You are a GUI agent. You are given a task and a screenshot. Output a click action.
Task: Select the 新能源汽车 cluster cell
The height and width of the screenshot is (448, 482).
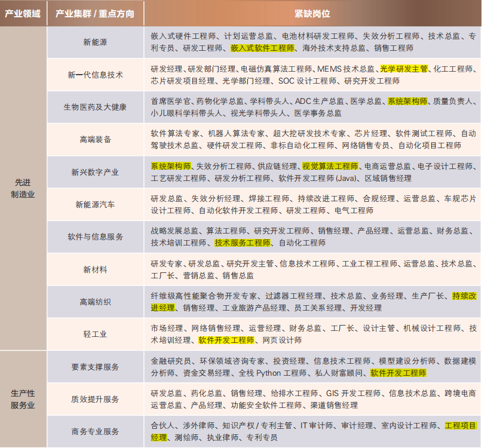pyautogui.click(x=95, y=204)
